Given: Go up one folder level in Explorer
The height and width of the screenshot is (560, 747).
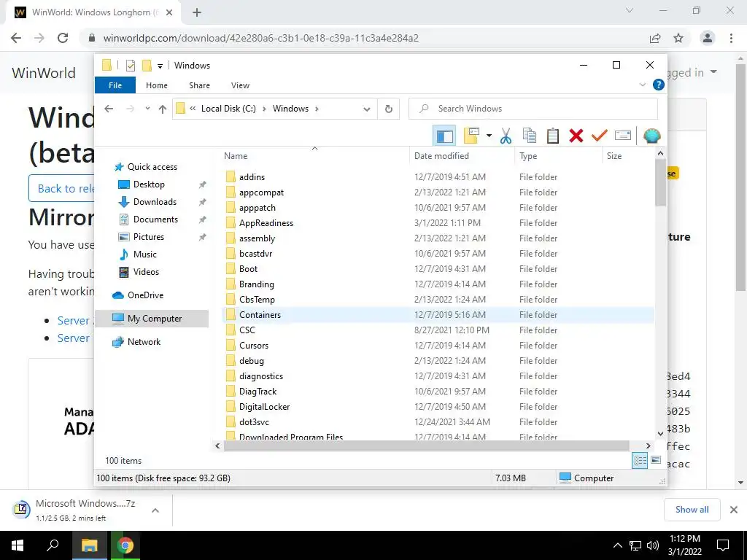Looking at the screenshot, I should 163,109.
